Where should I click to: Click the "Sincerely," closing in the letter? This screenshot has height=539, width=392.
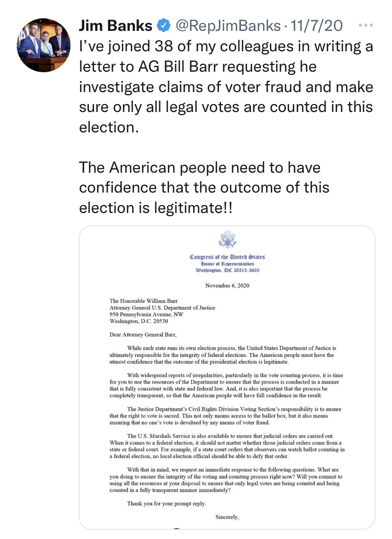pyautogui.click(x=227, y=517)
